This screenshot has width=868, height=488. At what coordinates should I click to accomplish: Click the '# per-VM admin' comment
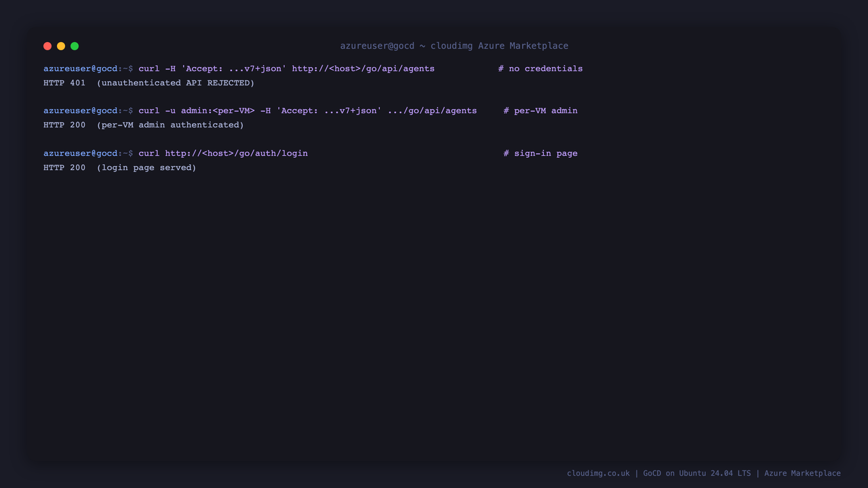pos(540,110)
